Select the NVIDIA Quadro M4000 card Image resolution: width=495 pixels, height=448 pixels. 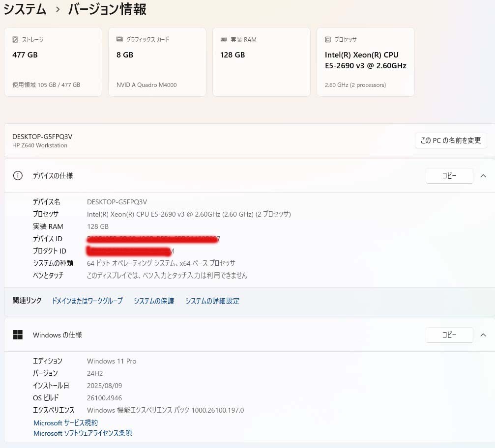pyautogui.click(x=157, y=61)
